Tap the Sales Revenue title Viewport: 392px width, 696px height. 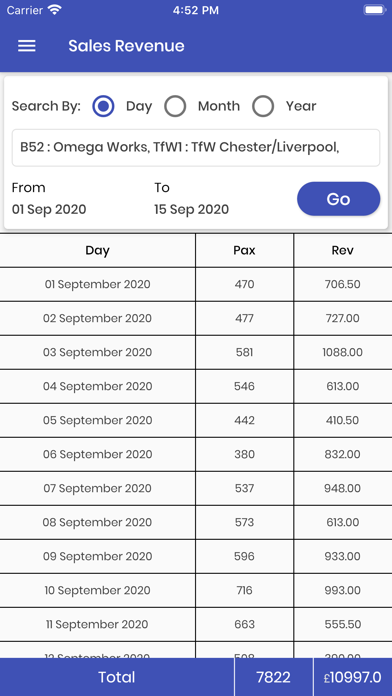(127, 46)
